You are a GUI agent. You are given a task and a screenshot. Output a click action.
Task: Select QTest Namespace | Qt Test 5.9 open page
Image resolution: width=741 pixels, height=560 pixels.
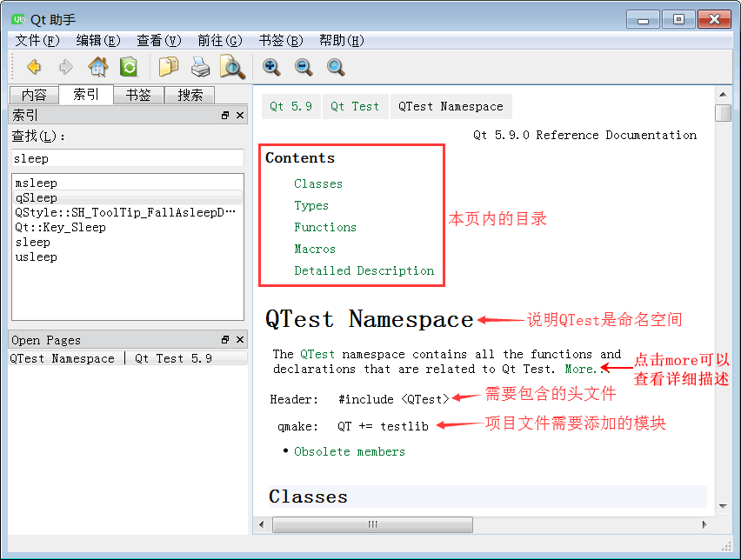tap(128, 358)
